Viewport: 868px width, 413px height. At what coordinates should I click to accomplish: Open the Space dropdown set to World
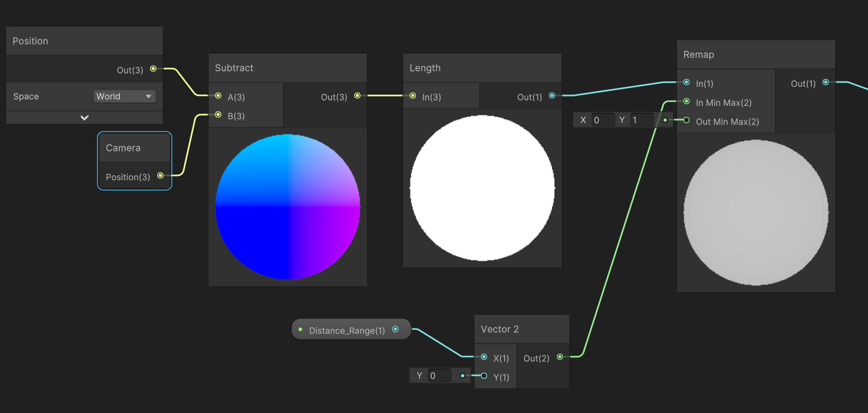click(x=124, y=96)
